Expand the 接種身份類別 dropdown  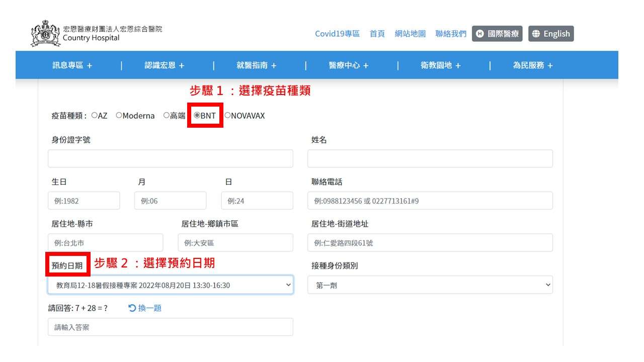[x=430, y=285]
